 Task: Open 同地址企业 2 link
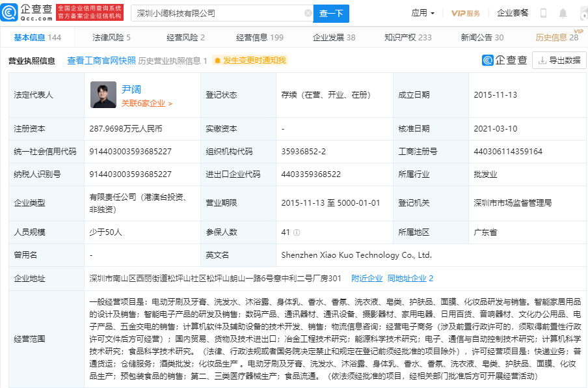410,279
